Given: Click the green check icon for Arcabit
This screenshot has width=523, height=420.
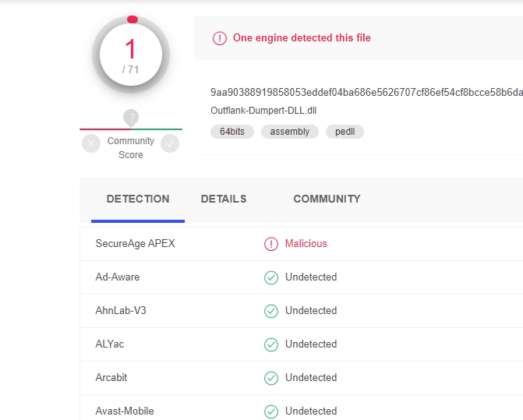Looking at the screenshot, I should click(x=271, y=378).
